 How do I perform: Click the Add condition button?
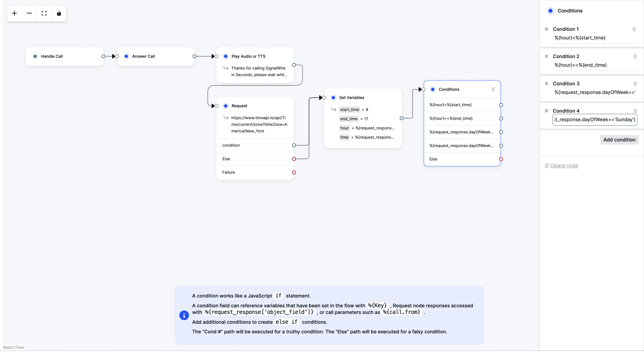click(x=619, y=140)
